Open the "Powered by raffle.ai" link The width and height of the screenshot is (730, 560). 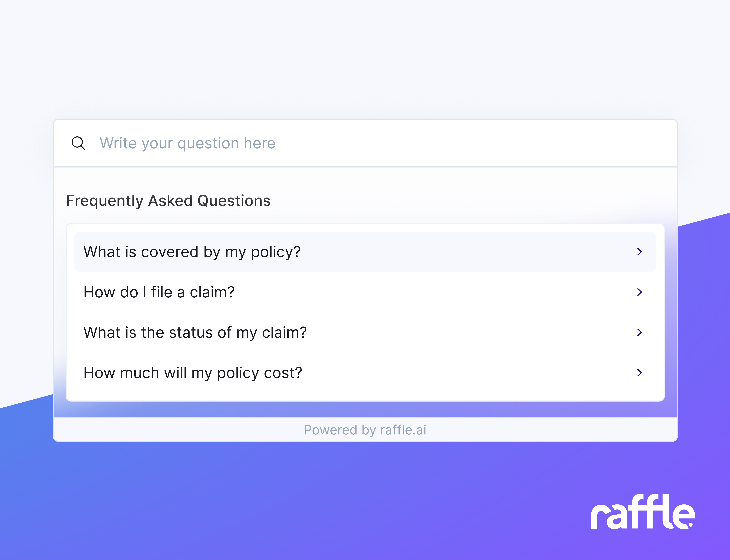[366, 430]
